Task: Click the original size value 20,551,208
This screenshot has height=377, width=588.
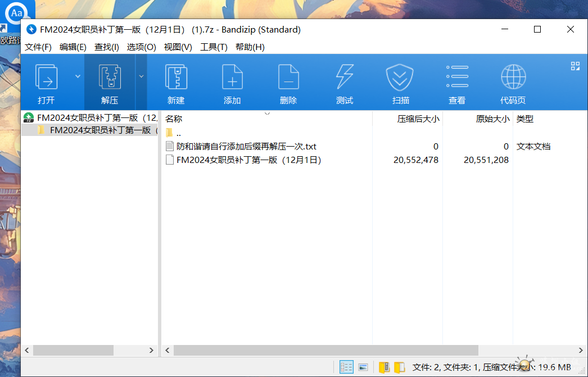Action: pos(486,160)
